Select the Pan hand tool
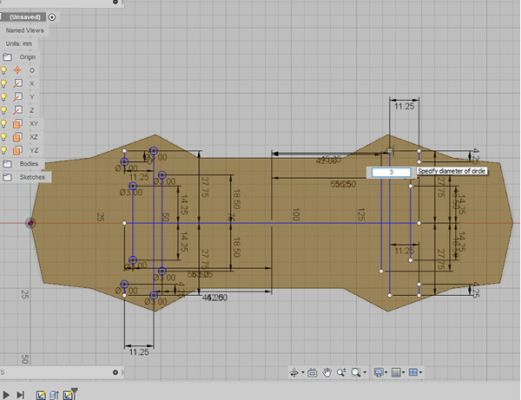Screen dimensions: 521x400 [327, 372]
